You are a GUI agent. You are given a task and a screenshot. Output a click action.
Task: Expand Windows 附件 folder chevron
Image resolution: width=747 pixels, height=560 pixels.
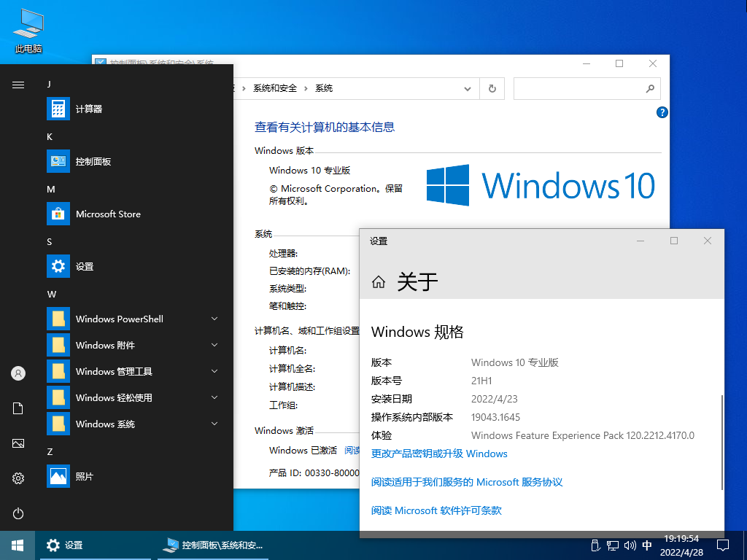pyautogui.click(x=214, y=345)
